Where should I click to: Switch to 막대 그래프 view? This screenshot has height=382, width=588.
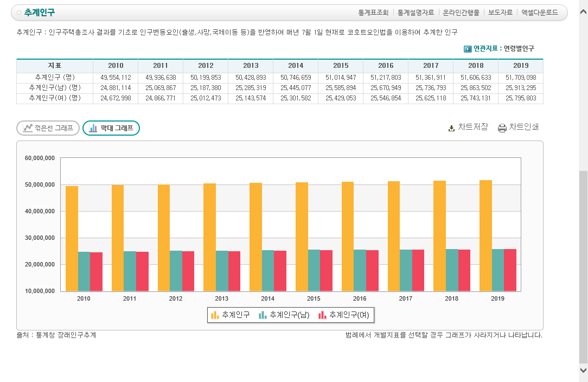tap(111, 128)
